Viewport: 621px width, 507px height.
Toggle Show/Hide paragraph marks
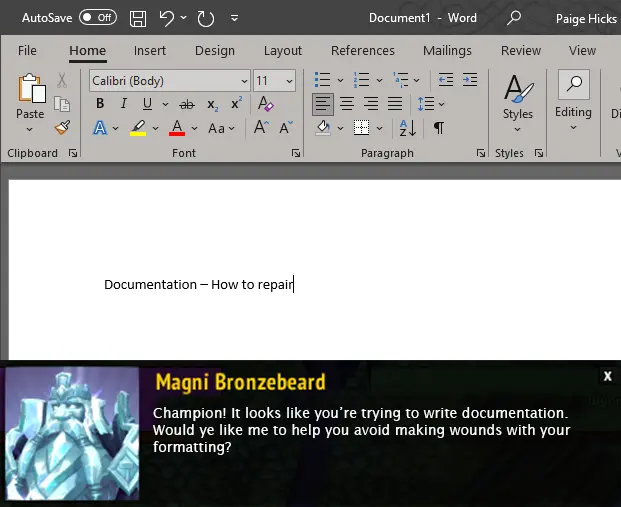(438, 128)
